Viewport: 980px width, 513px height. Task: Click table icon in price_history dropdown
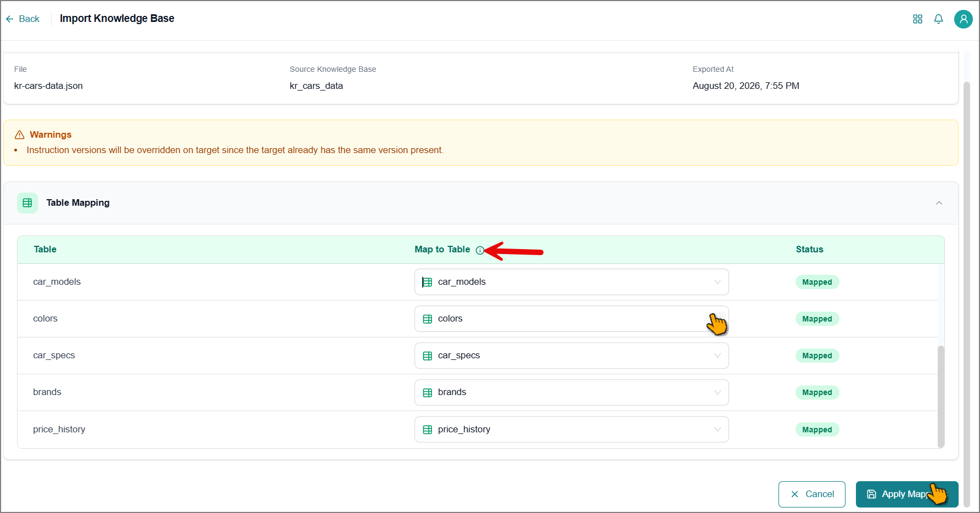427,430
